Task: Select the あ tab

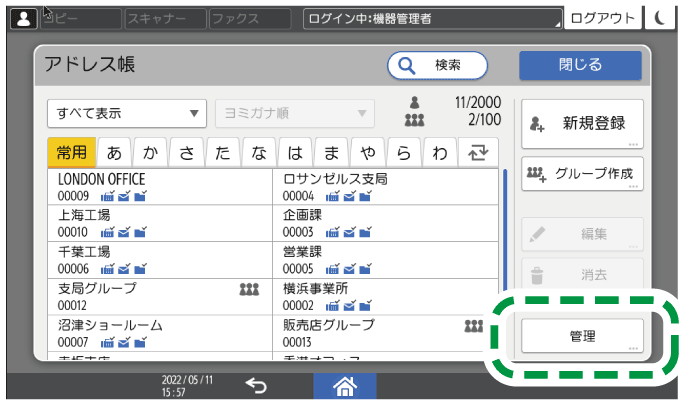Action: coord(114,152)
